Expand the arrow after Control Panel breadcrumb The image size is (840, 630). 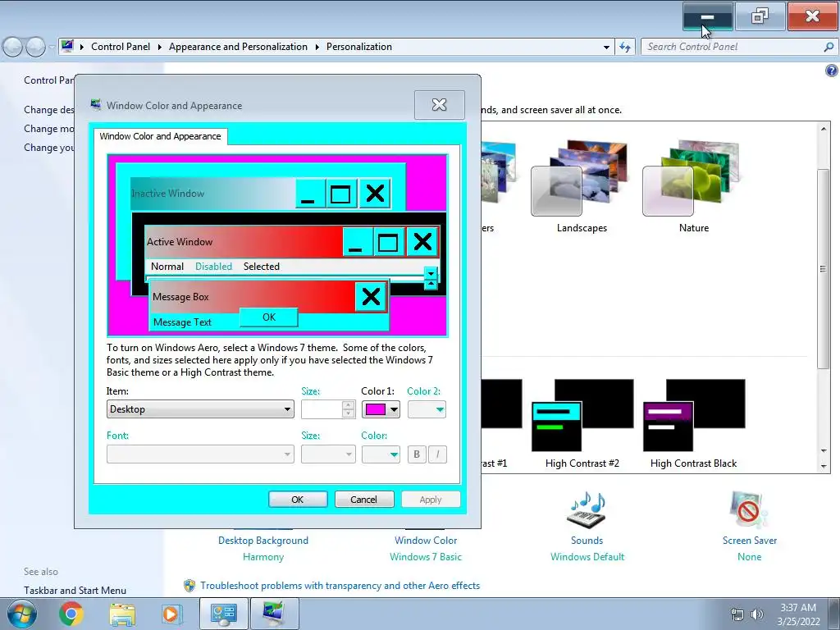160,47
